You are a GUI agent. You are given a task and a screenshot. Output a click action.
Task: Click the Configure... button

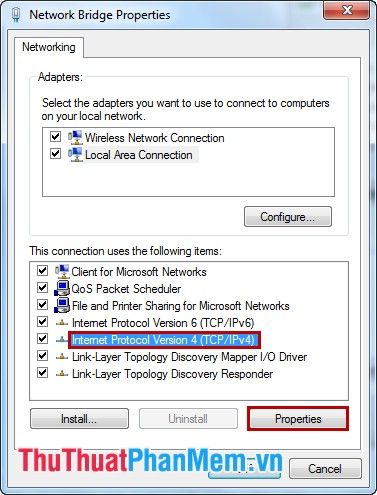(288, 217)
